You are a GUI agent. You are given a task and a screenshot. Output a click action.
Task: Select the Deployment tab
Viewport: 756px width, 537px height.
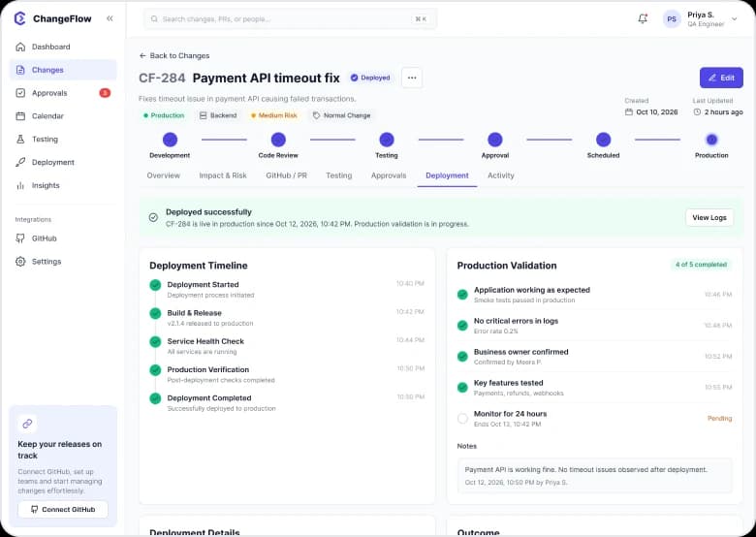point(447,175)
